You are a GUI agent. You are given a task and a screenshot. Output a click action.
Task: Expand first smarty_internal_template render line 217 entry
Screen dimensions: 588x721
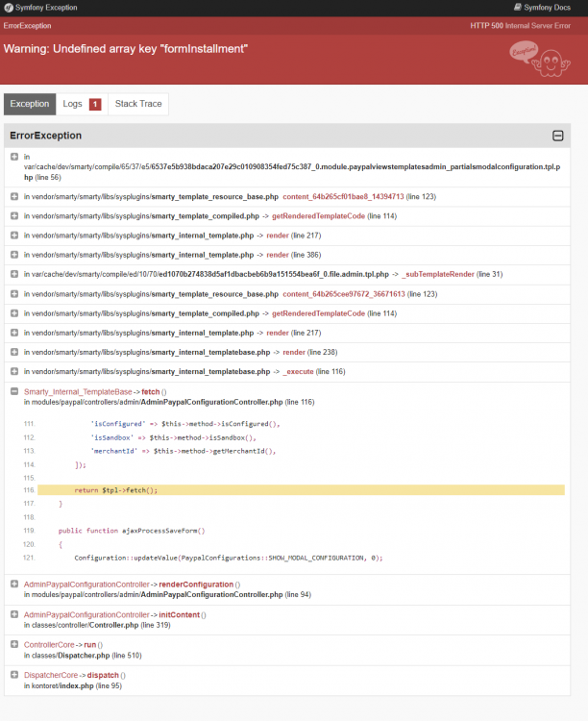[x=14, y=235]
